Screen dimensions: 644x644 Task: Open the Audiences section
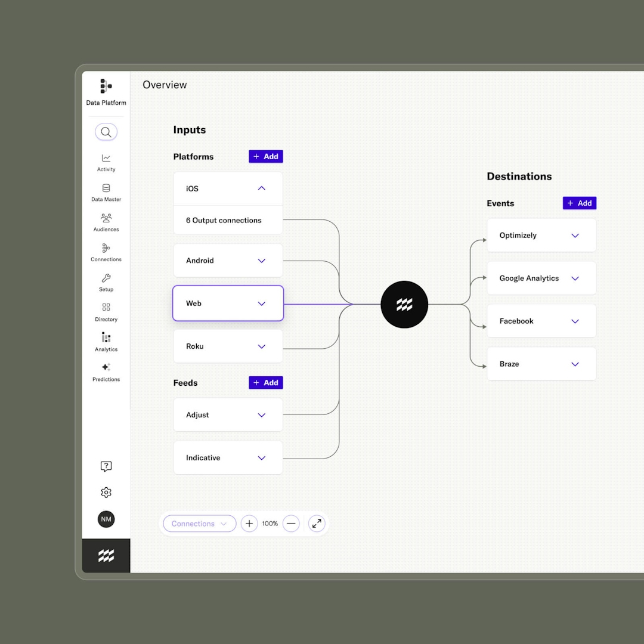pos(106,221)
